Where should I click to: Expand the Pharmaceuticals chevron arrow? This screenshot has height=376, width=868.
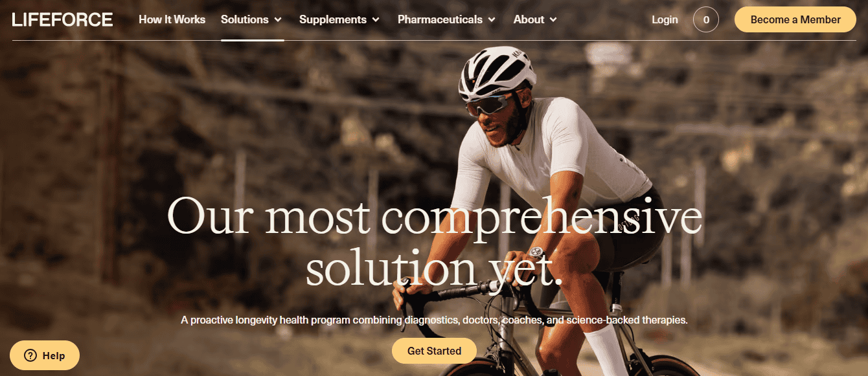click(x=492, y=20)
